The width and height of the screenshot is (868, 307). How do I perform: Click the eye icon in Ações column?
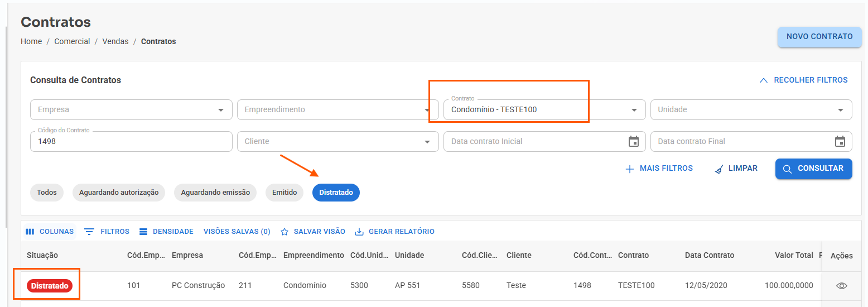click(x=841, y=286)
